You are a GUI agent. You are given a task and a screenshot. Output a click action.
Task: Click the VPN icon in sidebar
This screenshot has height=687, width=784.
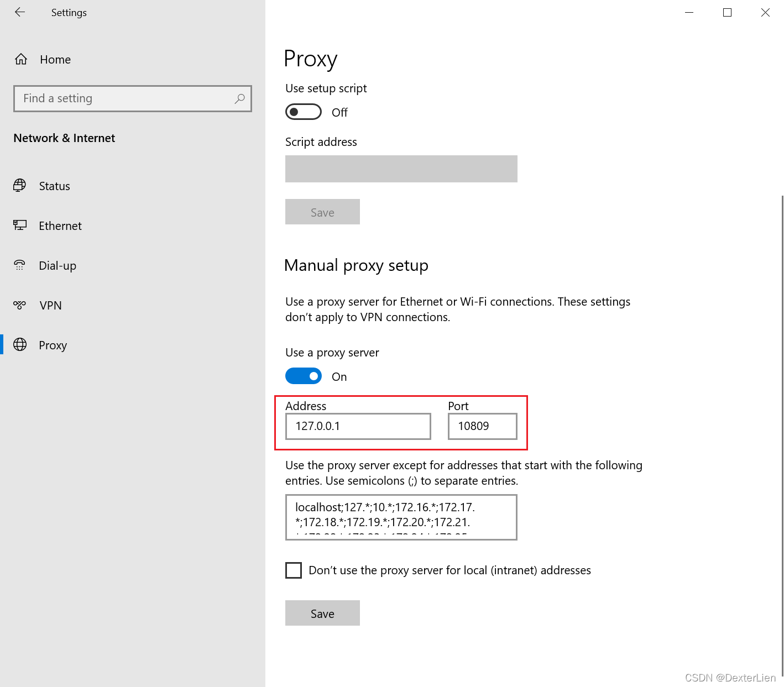coord(19,305)
